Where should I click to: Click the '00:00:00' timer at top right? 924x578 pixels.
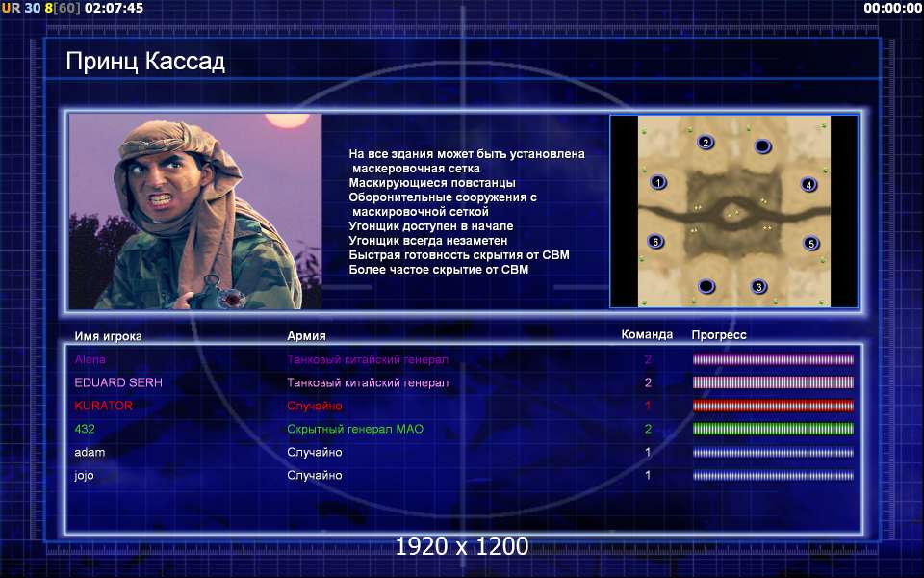pos(892,8)
